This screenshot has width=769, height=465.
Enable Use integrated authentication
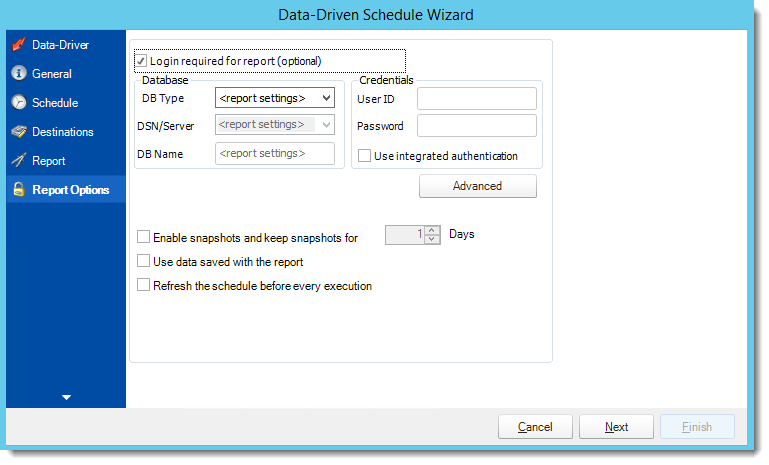(364, 155)
